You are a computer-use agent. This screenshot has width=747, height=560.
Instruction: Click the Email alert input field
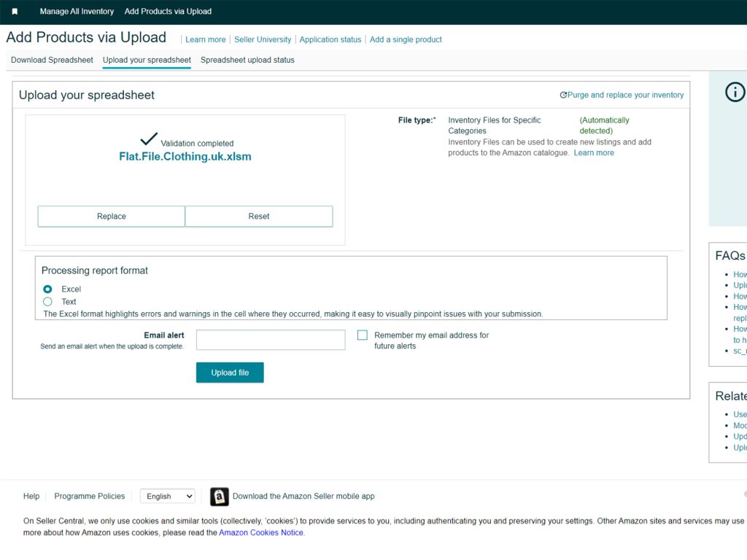coord(271,340)
